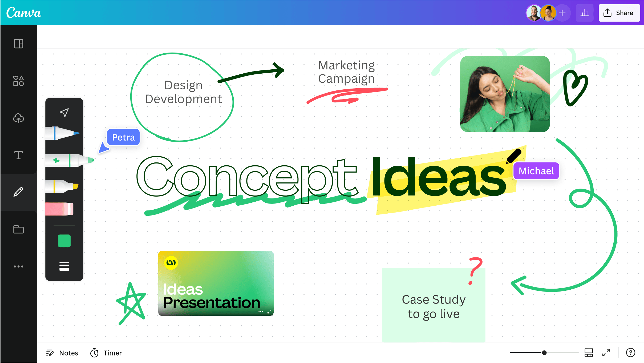The height and width of the screenshot is (363, 644).
Task: Click the More options icon bottom sidebar
Action: [x=18, y=266]
